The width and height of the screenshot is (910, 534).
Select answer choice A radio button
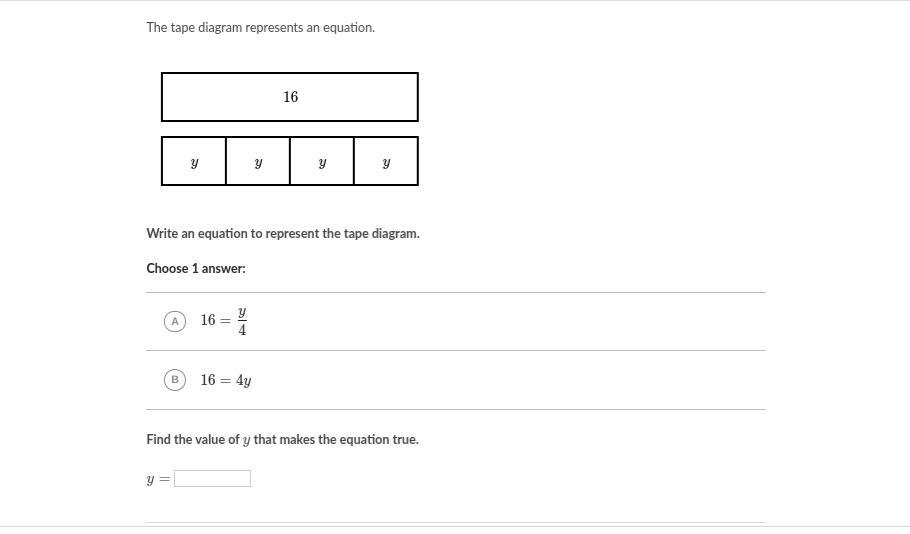[175, 321]
